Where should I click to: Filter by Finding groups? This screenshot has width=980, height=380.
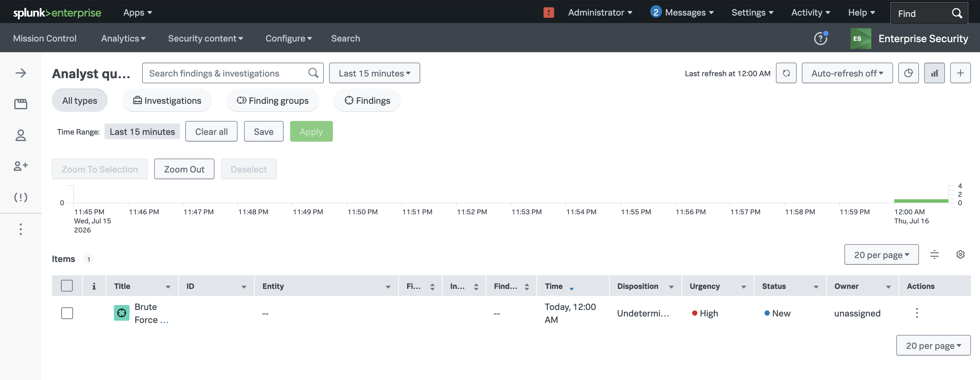[x=272, y=100]
